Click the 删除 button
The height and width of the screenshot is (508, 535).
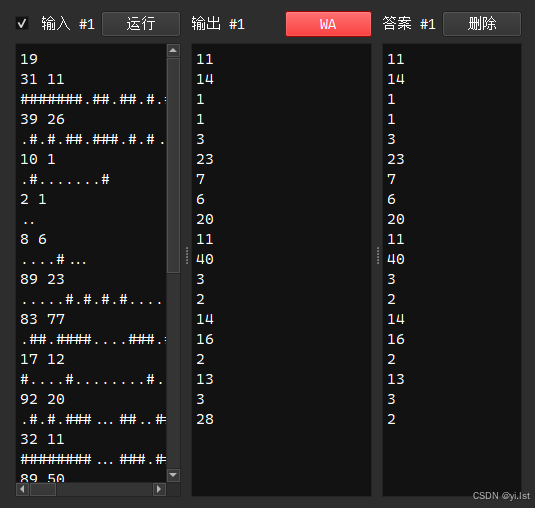point(482,24)
